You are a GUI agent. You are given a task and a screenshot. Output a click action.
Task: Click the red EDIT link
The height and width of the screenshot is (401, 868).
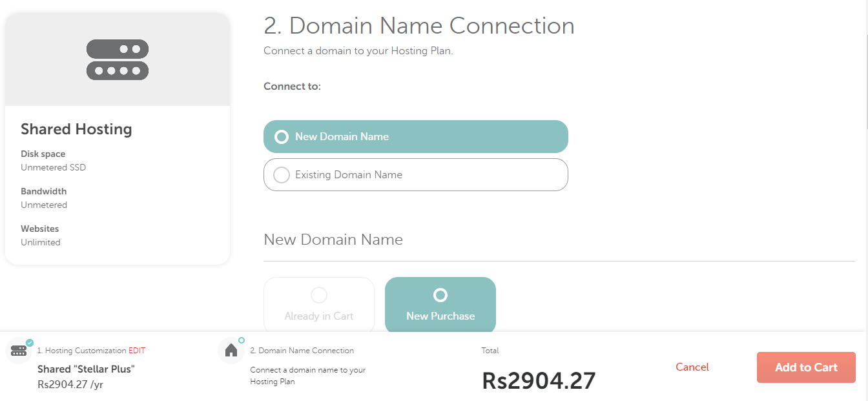(137, 351)
